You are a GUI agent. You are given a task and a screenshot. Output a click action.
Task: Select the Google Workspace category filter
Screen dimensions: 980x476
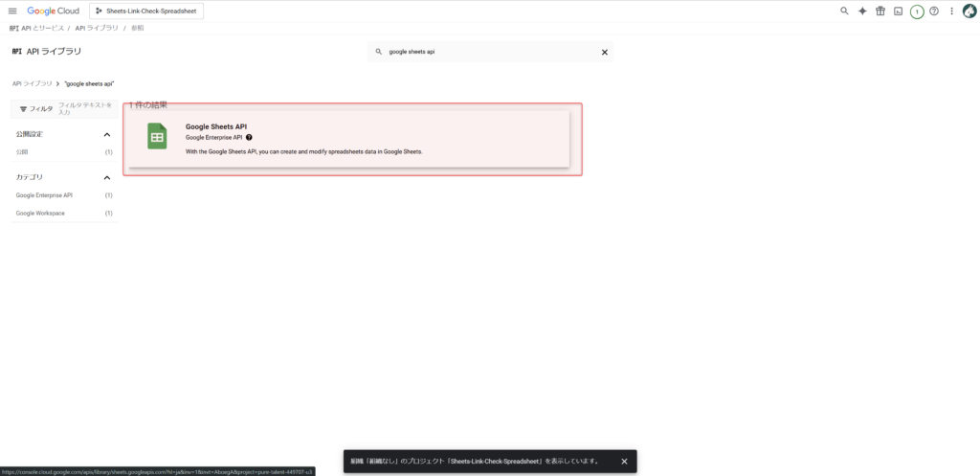(40, 213)
